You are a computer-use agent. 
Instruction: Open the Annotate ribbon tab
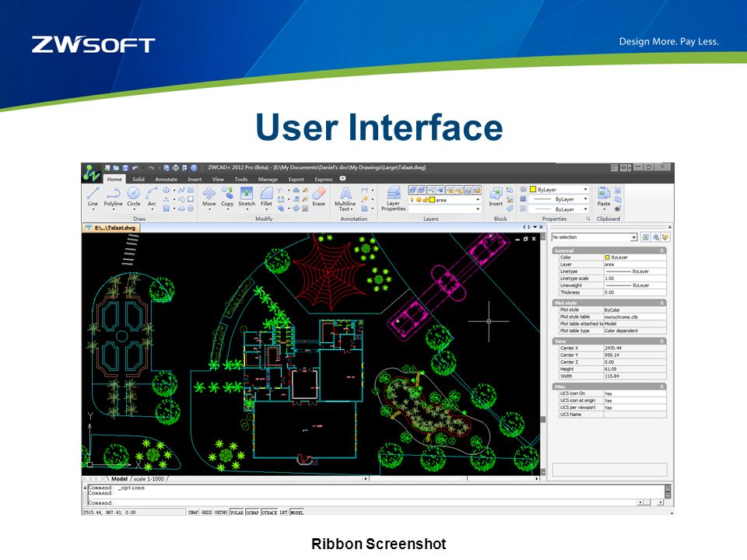click(x=167, y=180)
